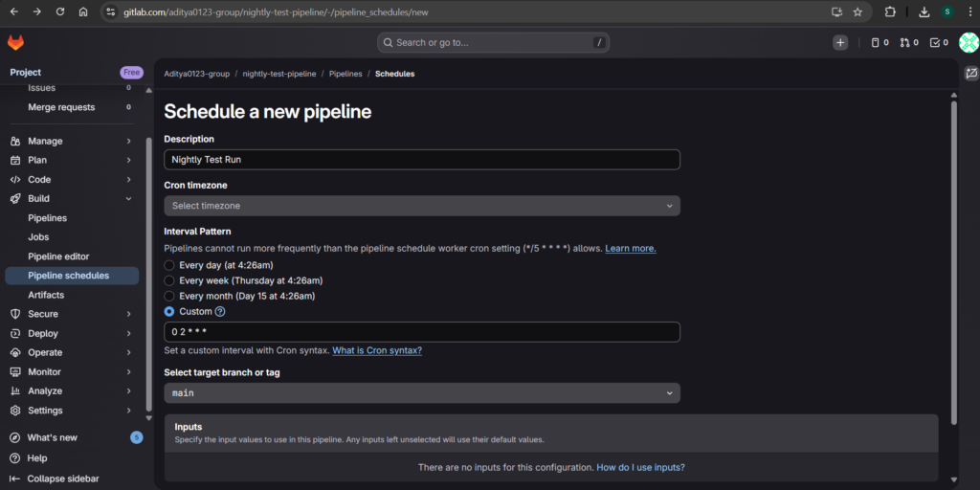Open the What is Cron syntax link
This screenshot has height=490, width=980.
click(x=376, y=350)
